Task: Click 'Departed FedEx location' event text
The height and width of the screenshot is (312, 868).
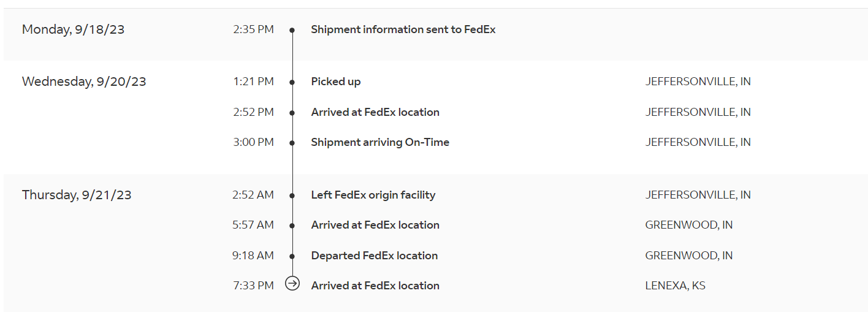Action: click(x=375, y=256)
